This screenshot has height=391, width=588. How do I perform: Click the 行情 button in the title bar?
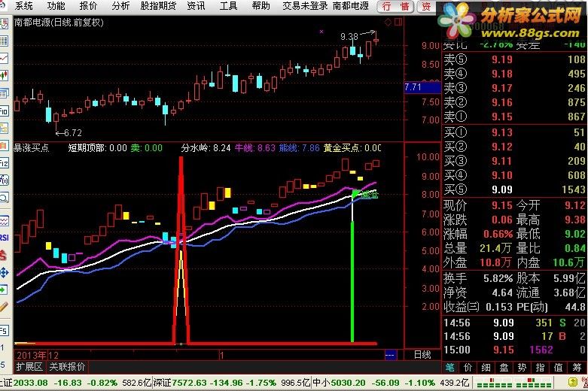point(395,6)
